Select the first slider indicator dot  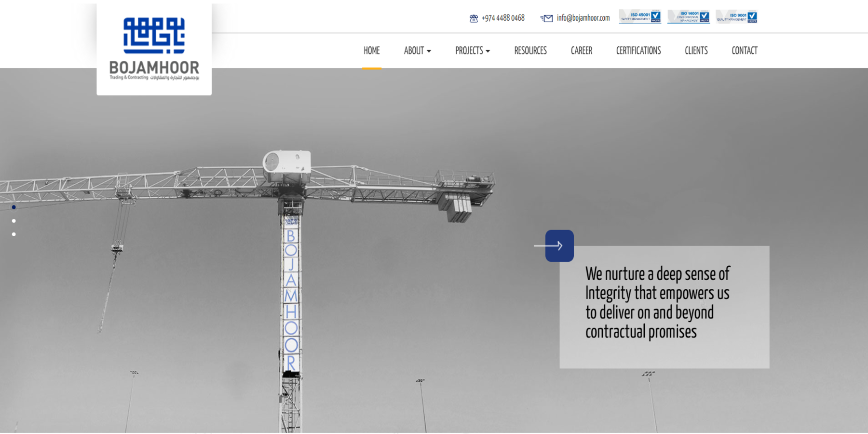click(x=14, y=207)
